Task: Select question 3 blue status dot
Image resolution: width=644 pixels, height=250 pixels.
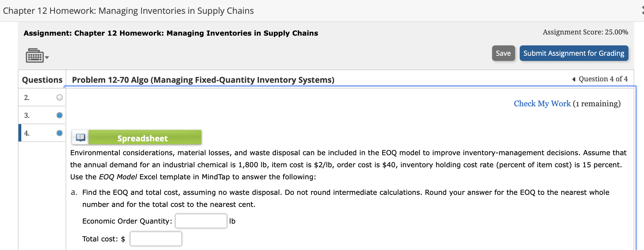Action: (60, 115)
